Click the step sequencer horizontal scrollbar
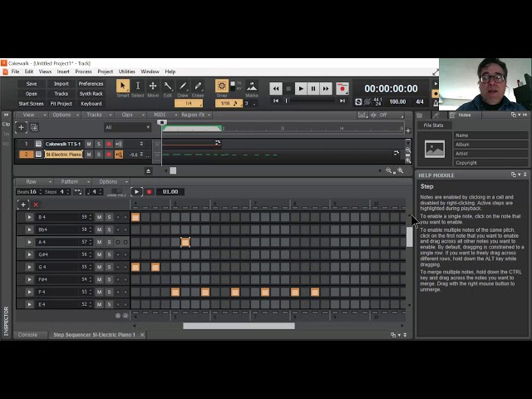 pyautogui.click(x=239, y=326)
